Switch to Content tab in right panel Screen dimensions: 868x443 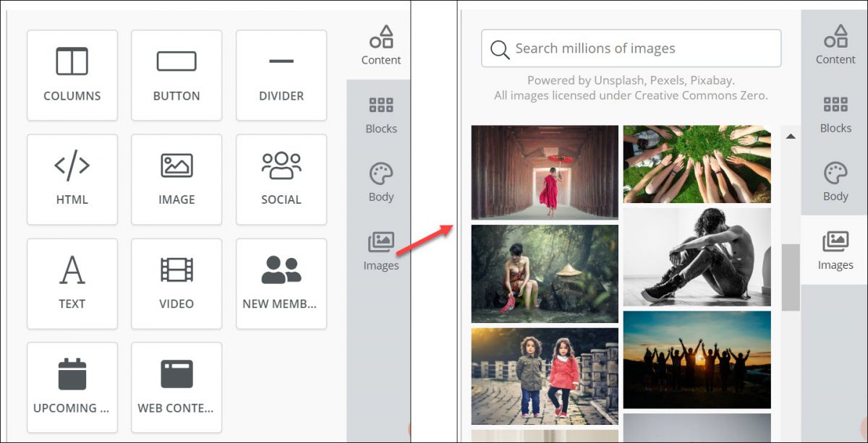(835, 45)
